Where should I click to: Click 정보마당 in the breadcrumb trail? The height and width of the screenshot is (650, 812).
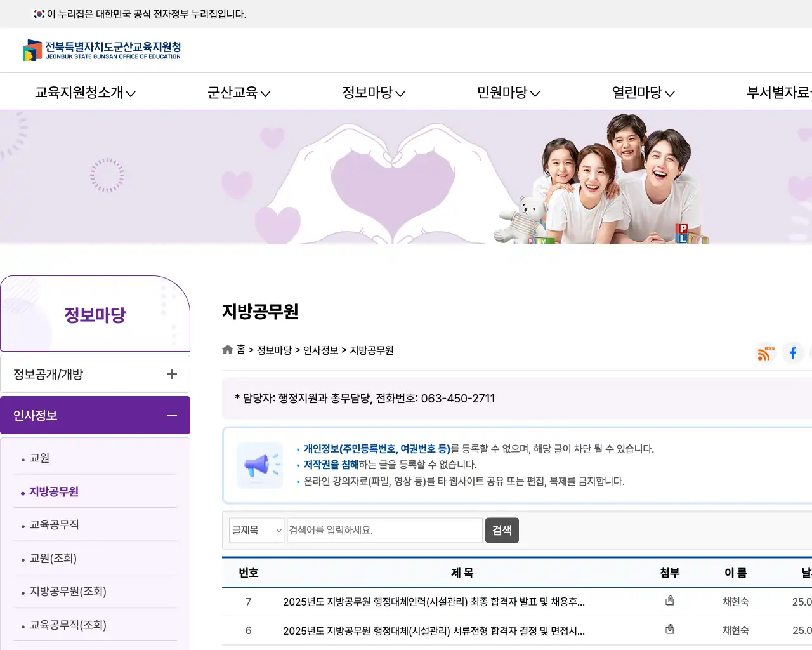pyautogui.click(x=273, y=350)
